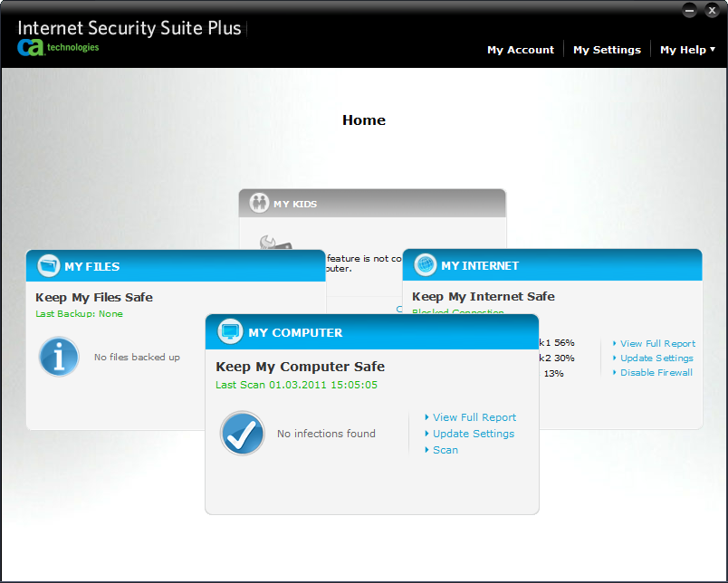The height and width of the screenshot is (583, 728).
Task: Open My Settings
Action: pos(607,50)
